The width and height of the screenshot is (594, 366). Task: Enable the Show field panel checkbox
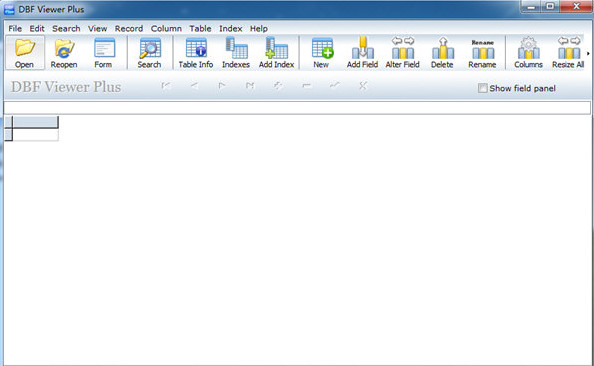[482, 88]
